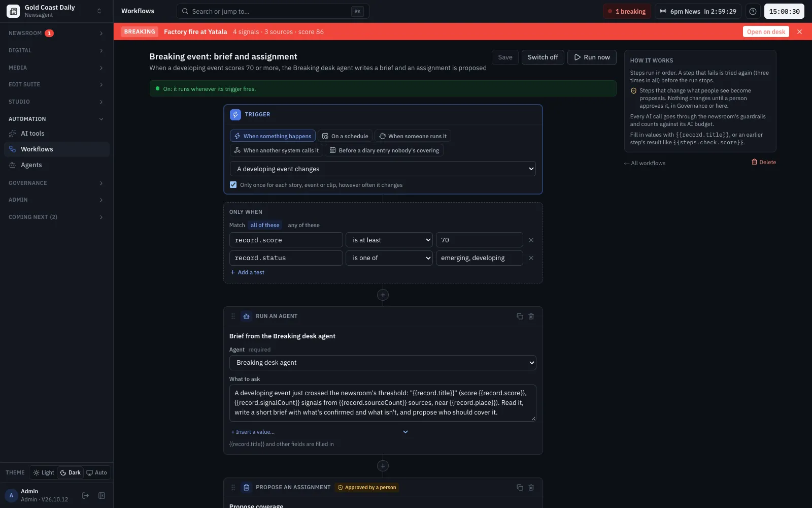
Task: Open the is at least operator dropdown
Action: 389,240
